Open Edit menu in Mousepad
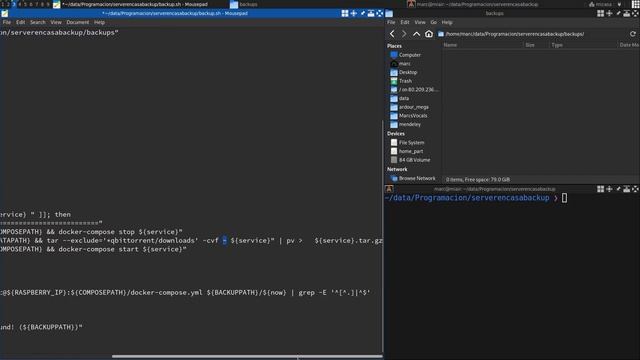Viewport: 640px width, 360px height. point(20,22)
